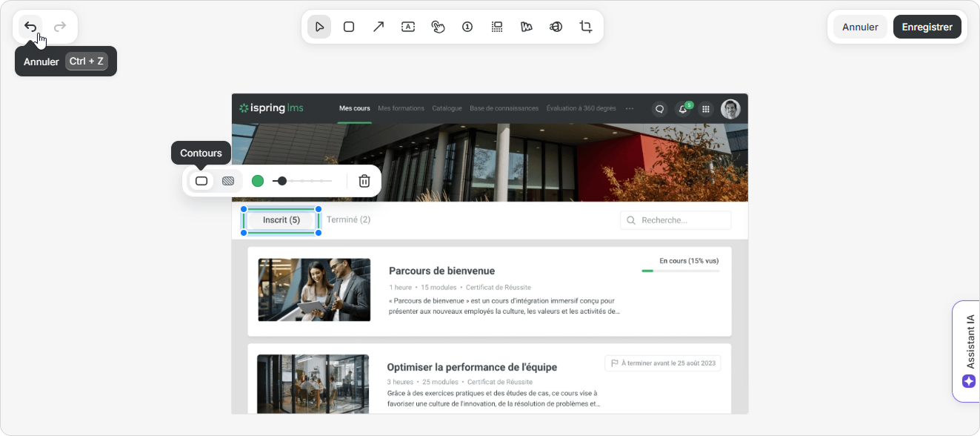Switch shape style to outline (Contours)
Image resolution: width=980 pixels, height=436 pixels.
point(201,181)
